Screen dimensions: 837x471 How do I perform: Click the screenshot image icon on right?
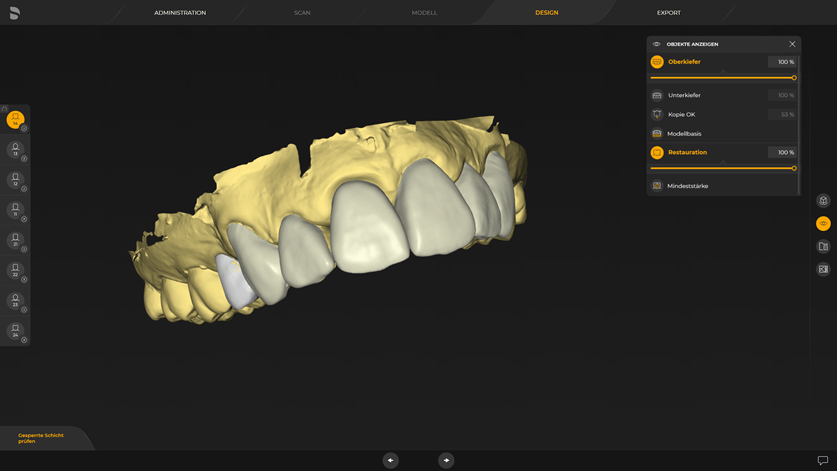coord(823,269)
